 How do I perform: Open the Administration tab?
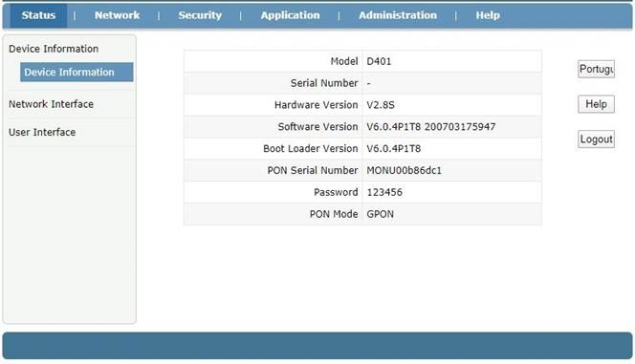pos(398,15)
